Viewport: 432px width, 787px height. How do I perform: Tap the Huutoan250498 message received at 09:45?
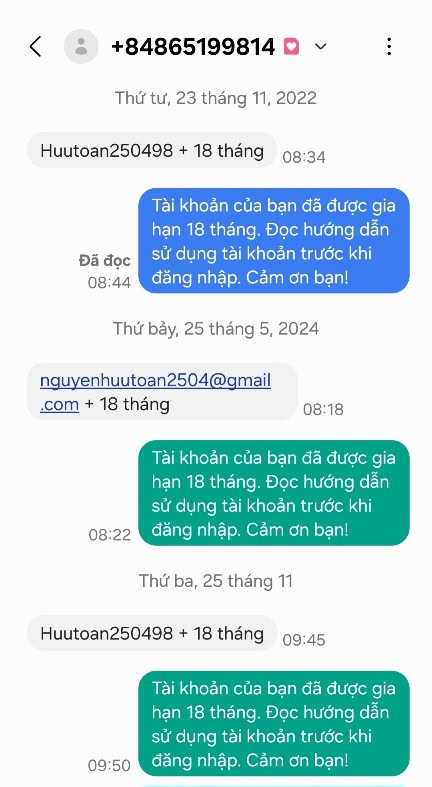(152, 633)
